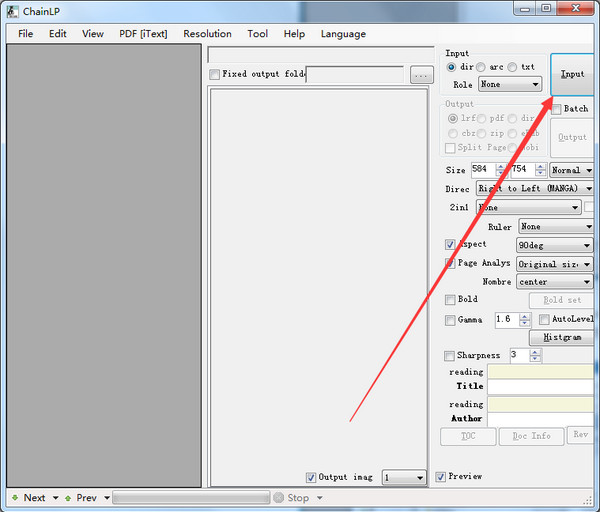
Task: Click the Histgram button
Action: [x=562, y=337]
